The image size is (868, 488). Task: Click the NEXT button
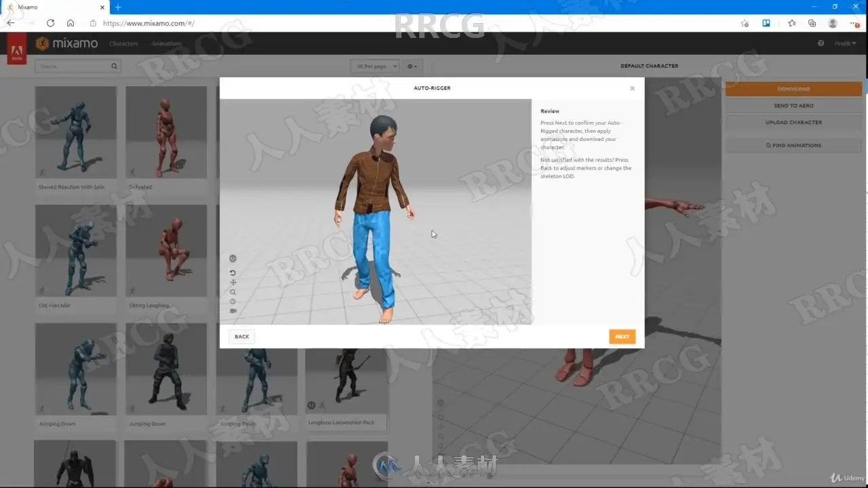click(x=622, y=337)
